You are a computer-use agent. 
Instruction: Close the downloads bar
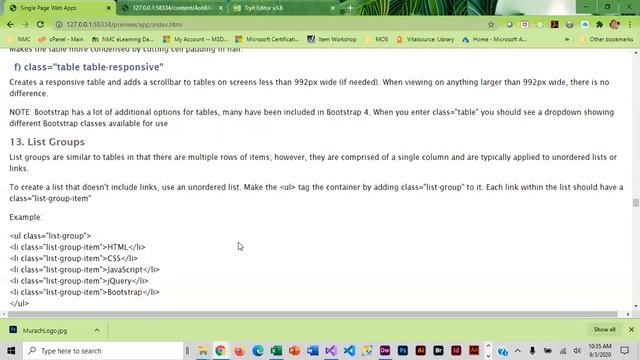(631, 329)
